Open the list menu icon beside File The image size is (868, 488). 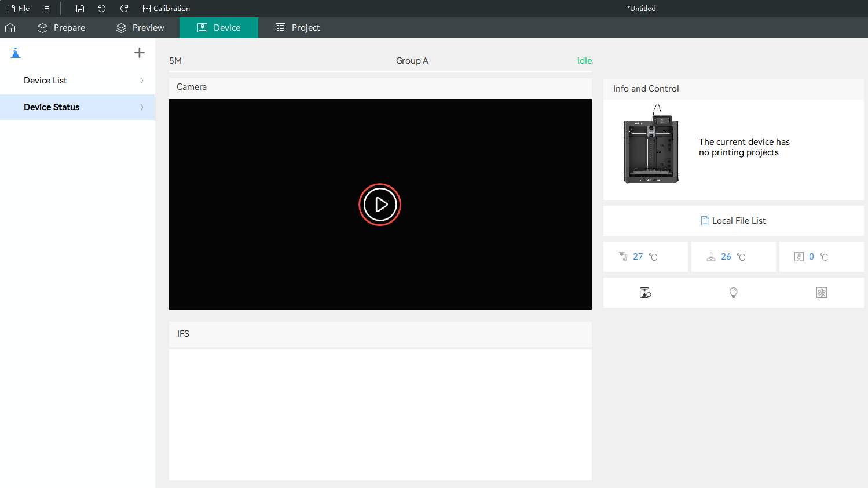coord(46,9)
